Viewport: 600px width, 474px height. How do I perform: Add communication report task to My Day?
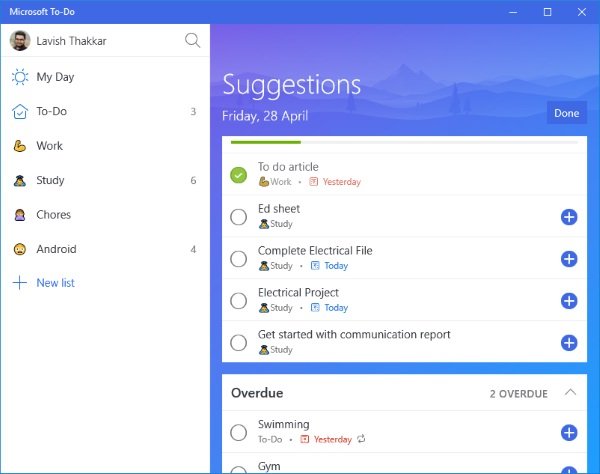569,343
